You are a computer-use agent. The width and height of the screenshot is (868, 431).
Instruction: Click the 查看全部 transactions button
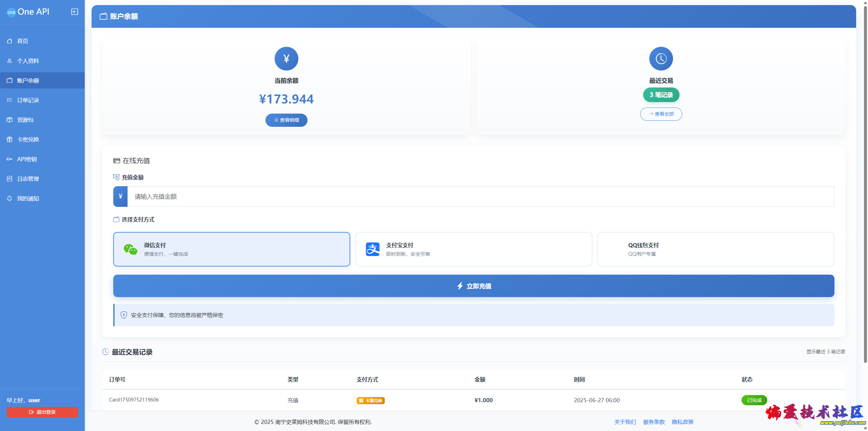click(x=661, y=114)
